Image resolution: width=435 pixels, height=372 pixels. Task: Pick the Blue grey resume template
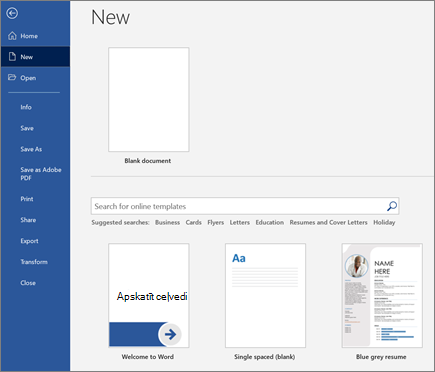pos(382,296)
